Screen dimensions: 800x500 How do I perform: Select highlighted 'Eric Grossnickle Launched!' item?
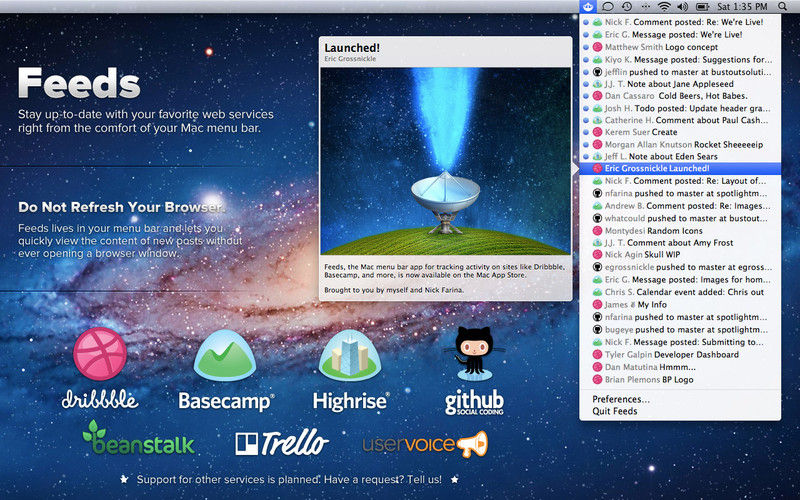point(680,168)
